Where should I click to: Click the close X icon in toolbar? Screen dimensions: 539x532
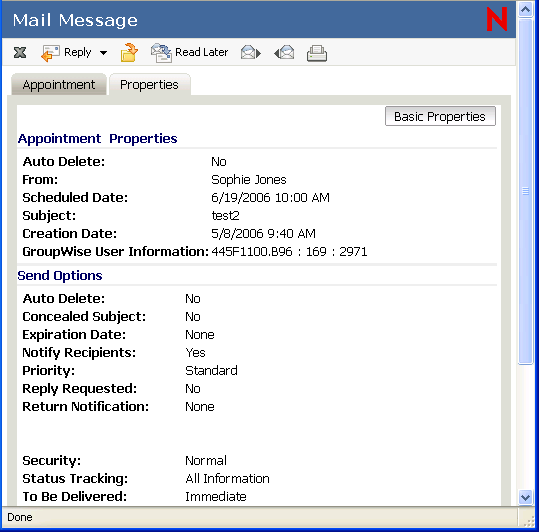point(20,53)
